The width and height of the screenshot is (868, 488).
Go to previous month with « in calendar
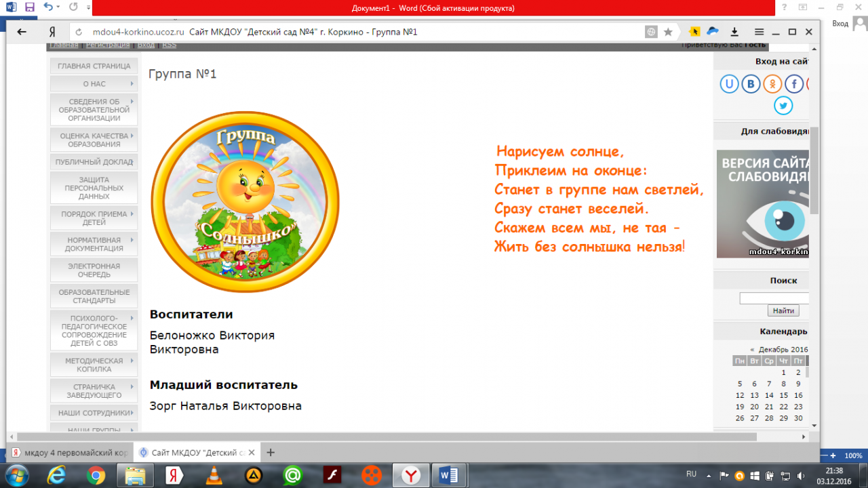click(753, 350)
